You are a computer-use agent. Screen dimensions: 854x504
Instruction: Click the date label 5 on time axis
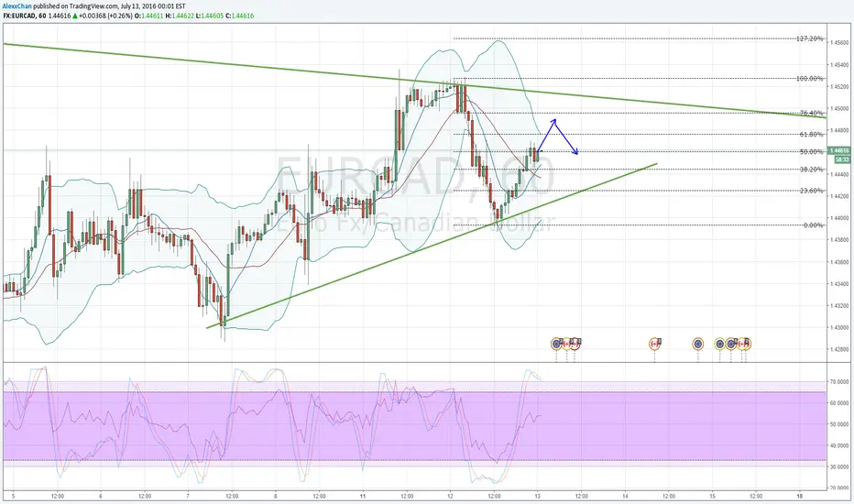coord(13,497)
